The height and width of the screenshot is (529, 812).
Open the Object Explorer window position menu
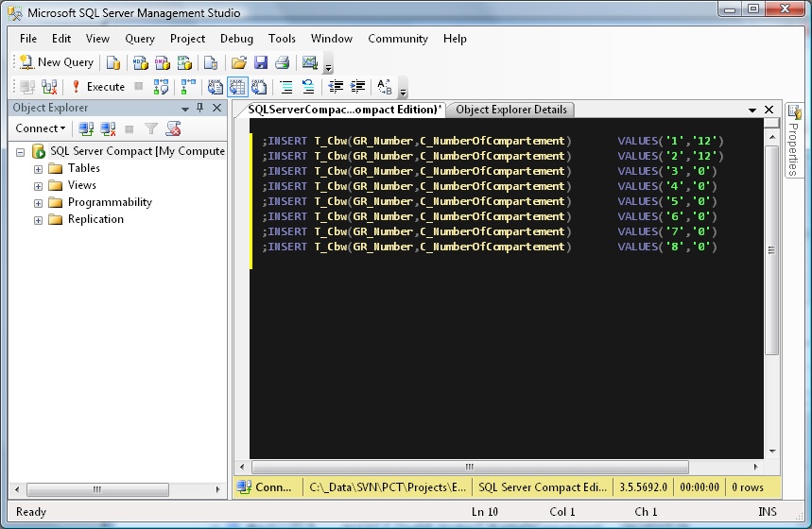[x=185, y=109]
